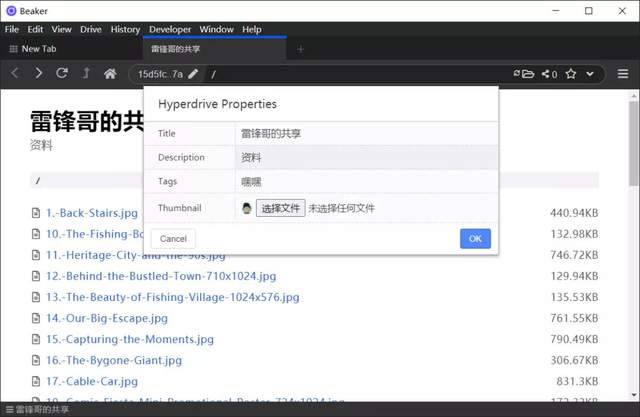Screen dimensions: 640x417
Task: Open the File menu
Action: [x=12, y=29]
